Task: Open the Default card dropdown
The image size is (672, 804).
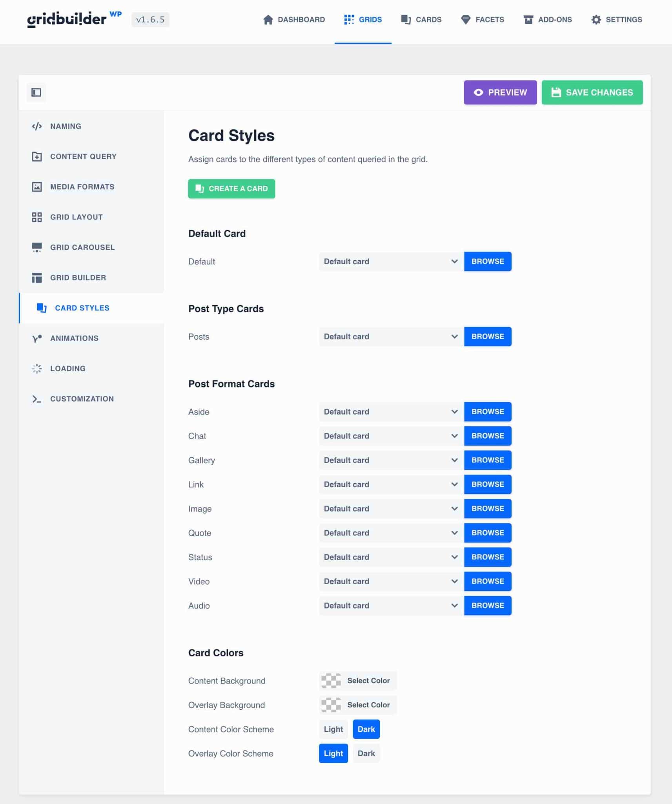Action: pyautogui.click(x=391, y=261)
